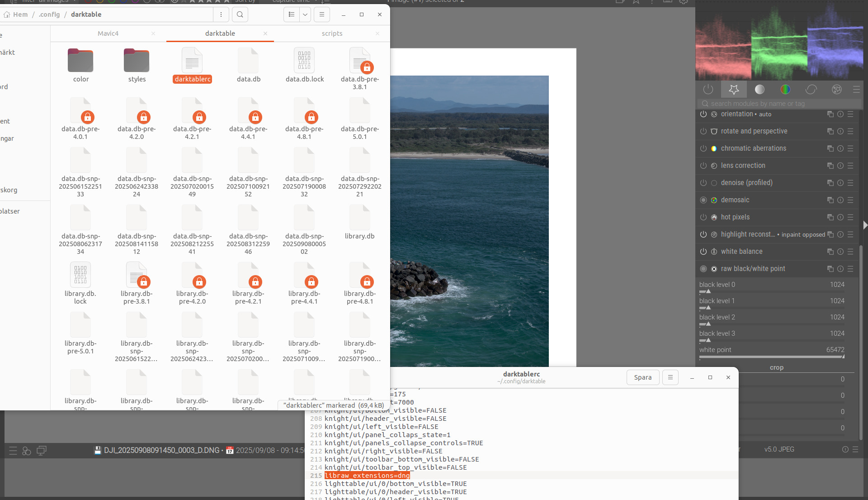
Task: Expand the hot pixels module
Action: tap(735, 217)
